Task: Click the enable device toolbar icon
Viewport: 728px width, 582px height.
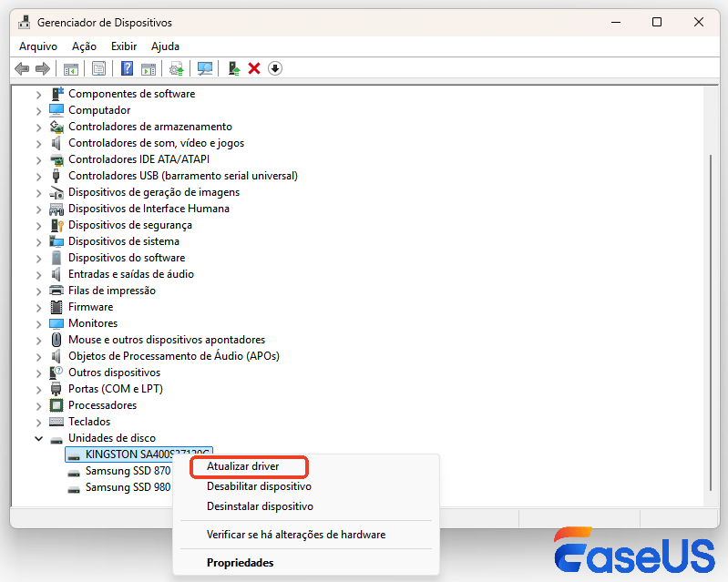Action: click(234, 68)
